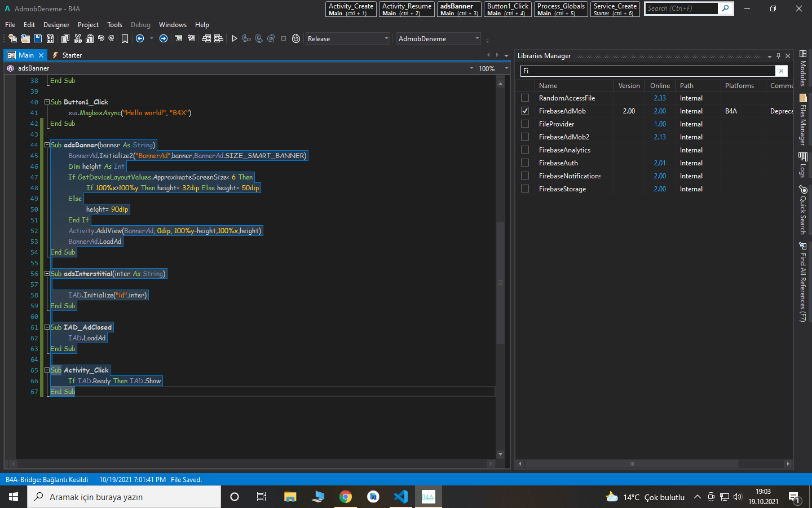The image size is (812, 508).
Task: Navigate forward with the blue right arrow
Action: 164,38
